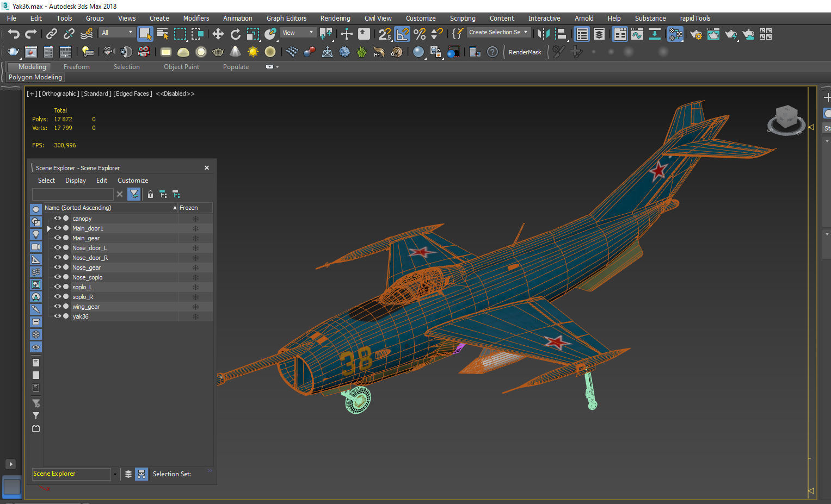Click the Bind to Space Warp icon
This screenshot has height=504, width=831.
pos(87,34)
